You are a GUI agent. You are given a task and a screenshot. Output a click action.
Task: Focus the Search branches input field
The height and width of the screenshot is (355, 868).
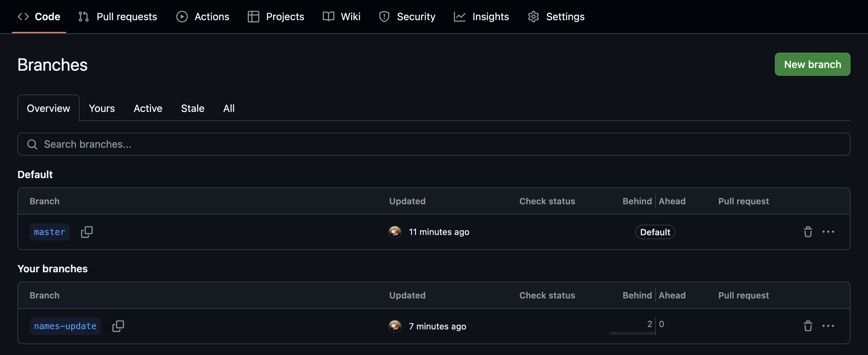pyautogui.click(x=433, y=144)
